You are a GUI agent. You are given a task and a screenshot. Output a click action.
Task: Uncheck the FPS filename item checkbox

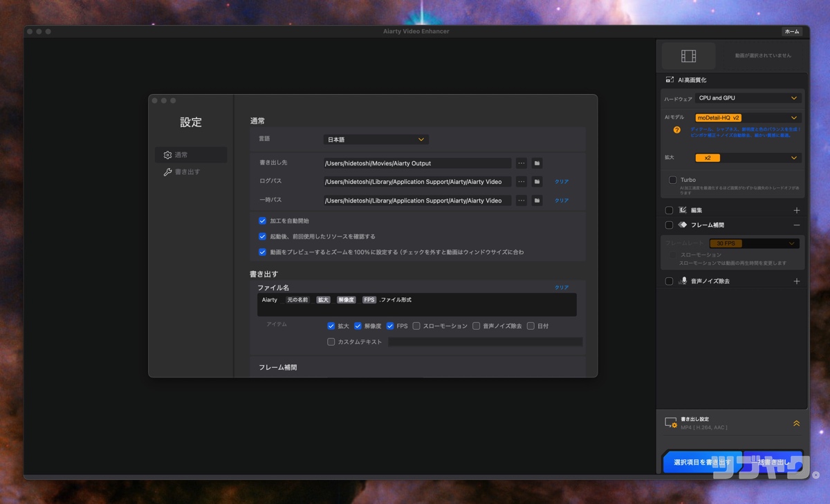pyautogui.click(x=390, y=326)
